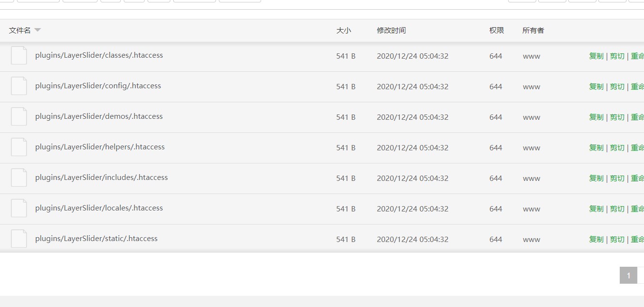The width and height of the screenshot is (644, 307).
Task: Click the file icon for classes/.htaccess
Action: (x=19, y=56)
